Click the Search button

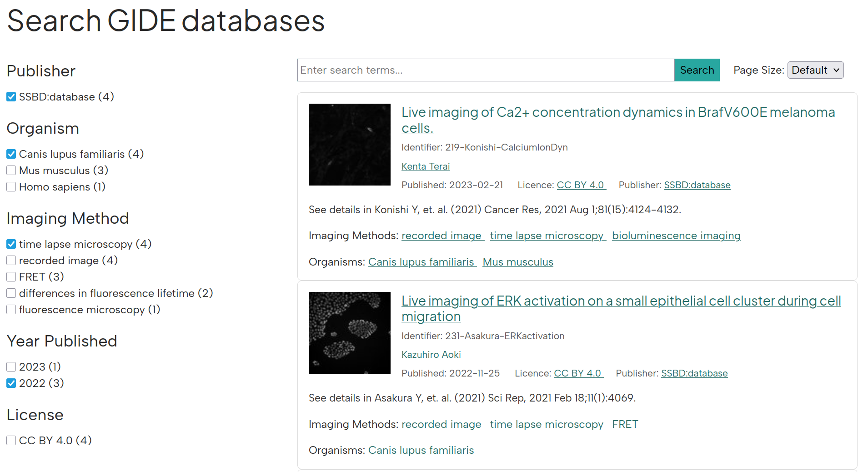[x=697, y=70]
